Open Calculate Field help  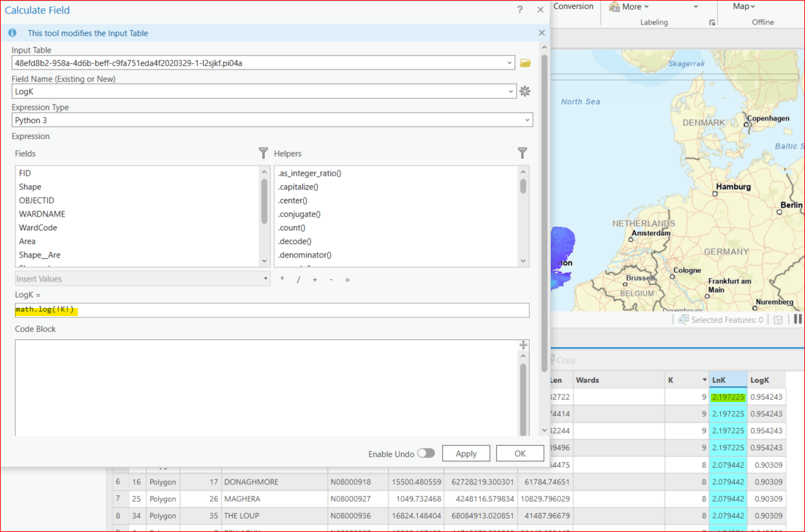click(519, 10)
